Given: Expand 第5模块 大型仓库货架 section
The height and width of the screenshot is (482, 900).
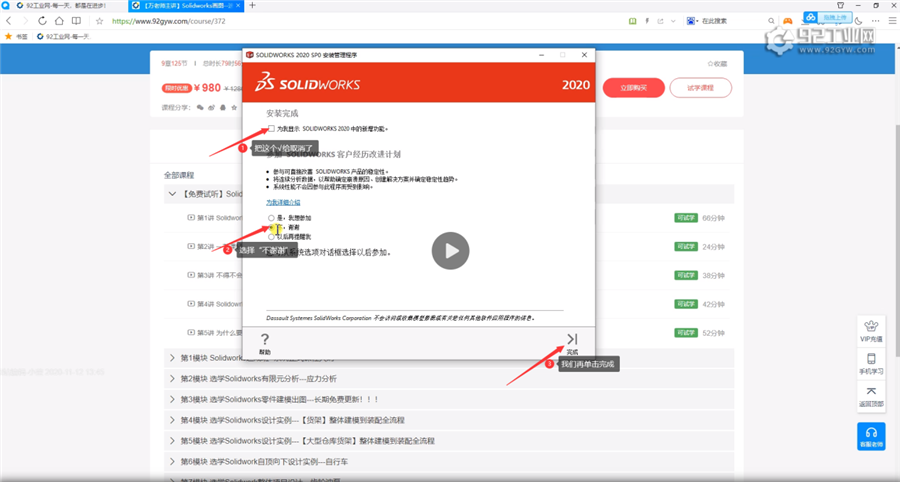Looking at the screenshot, I should coord(172,441).
